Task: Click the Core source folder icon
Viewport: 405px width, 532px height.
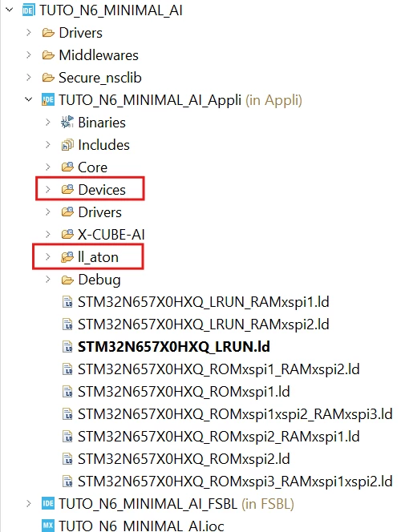Action: pyautogui.click(x=67, y=167)
